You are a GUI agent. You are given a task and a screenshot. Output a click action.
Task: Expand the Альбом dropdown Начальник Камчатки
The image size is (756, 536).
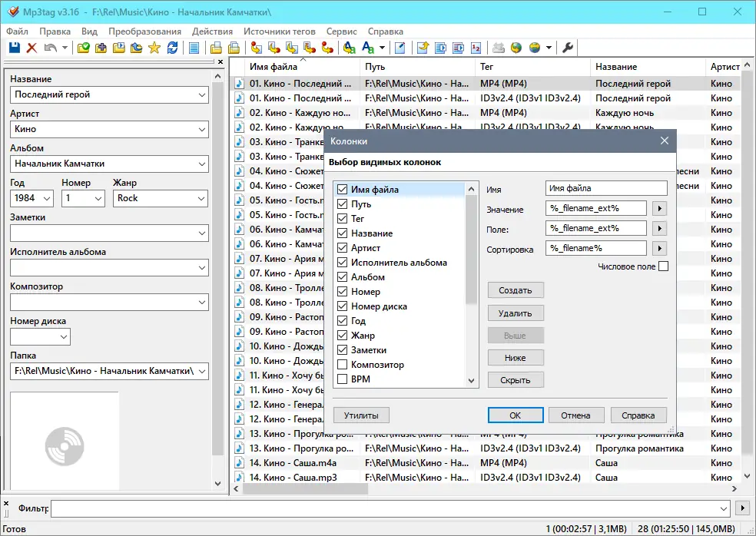202,164
